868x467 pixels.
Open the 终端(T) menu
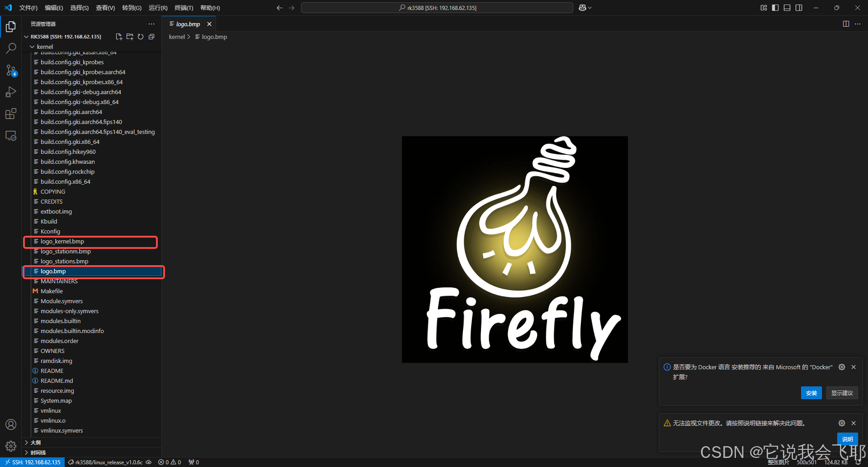point(184,8)
